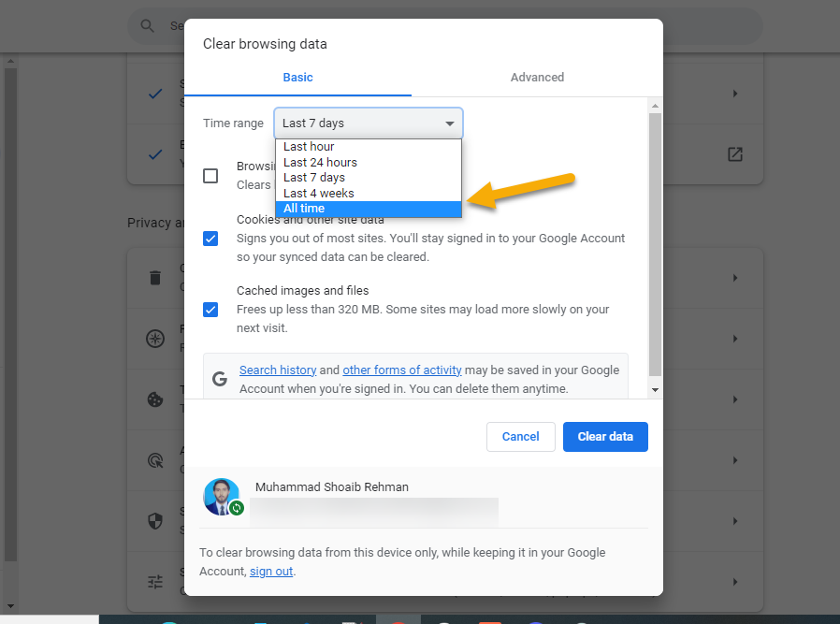Uncheck Cached images and files
Viewport: 840px width, 624px height.
tap(210, 310)
